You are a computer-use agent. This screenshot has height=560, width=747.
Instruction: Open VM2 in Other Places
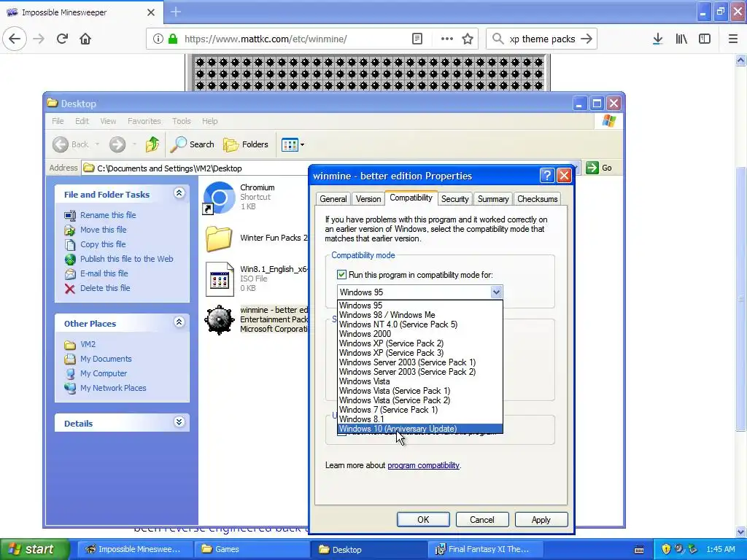pyautogui.click(x=88, y=344)
